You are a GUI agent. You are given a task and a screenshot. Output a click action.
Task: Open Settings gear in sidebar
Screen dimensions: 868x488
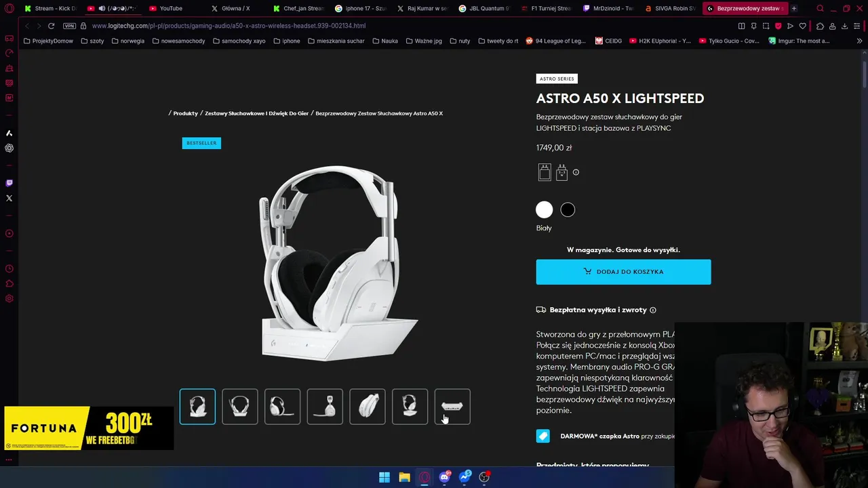(9, 299)
